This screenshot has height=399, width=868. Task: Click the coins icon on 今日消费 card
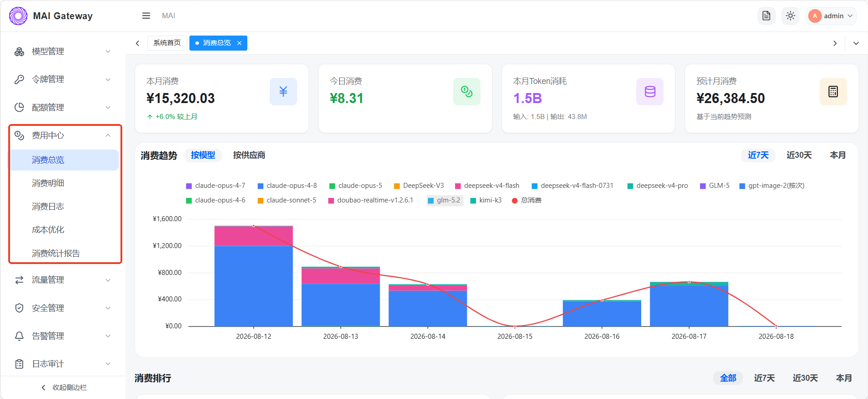tap(466, 92)
